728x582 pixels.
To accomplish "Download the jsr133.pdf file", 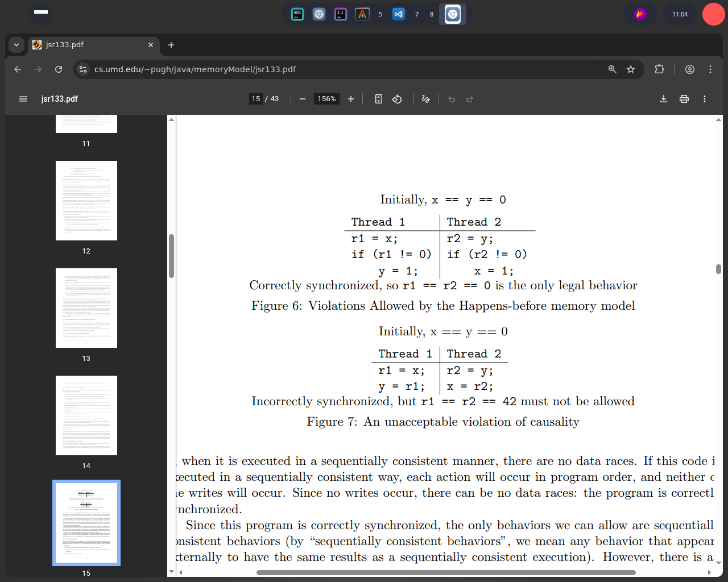I will [664, 99].
